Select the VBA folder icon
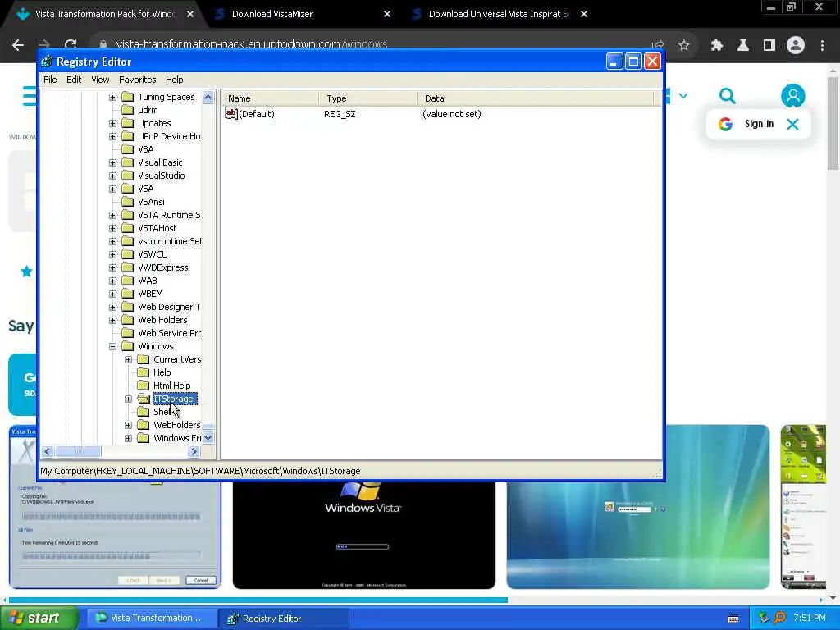The width and height of the screenshot is (840, 630). 127,149
